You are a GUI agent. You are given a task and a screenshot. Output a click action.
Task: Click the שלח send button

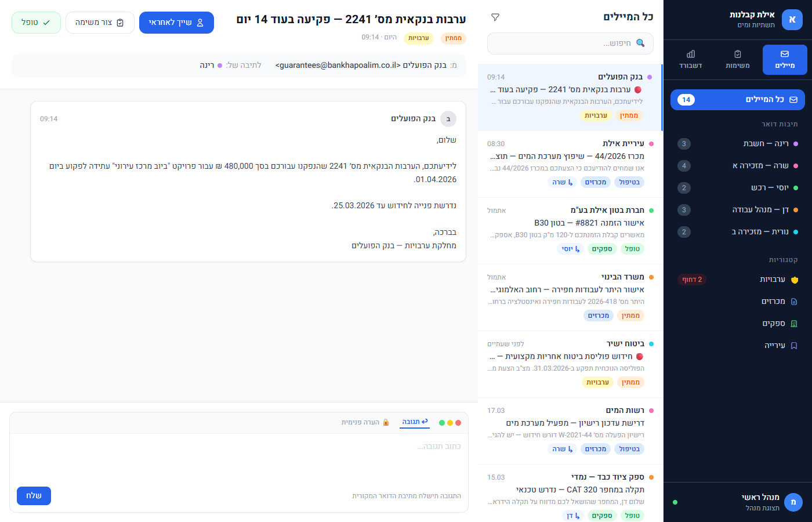[x=33, y=496]
